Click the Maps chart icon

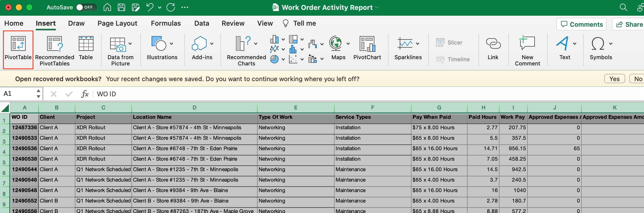pyautogui.click(x=336, y=44)
